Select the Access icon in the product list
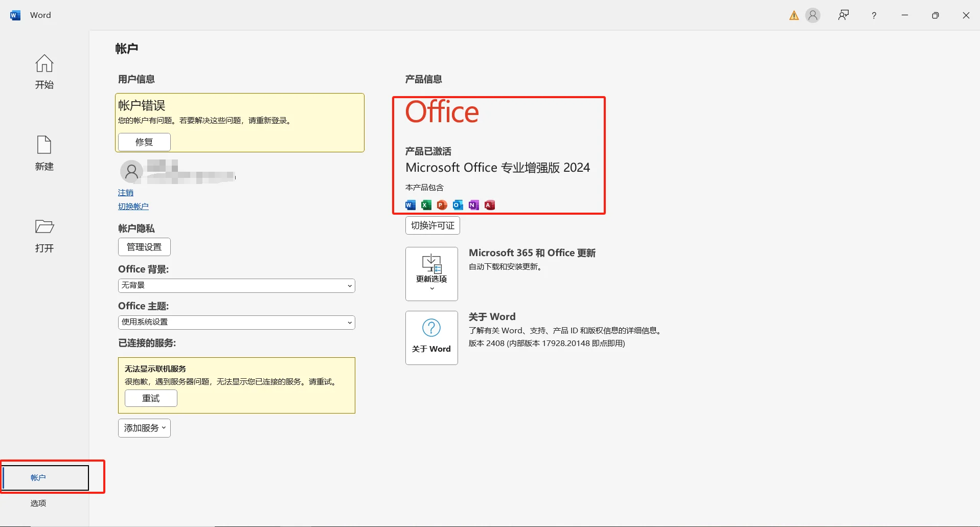 (489, 204)
